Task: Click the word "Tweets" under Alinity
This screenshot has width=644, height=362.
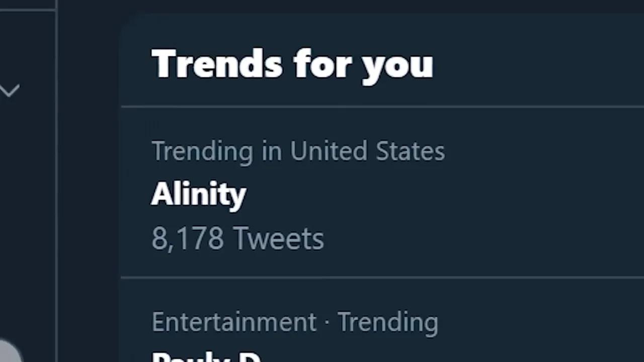Action: coord(278,238)
